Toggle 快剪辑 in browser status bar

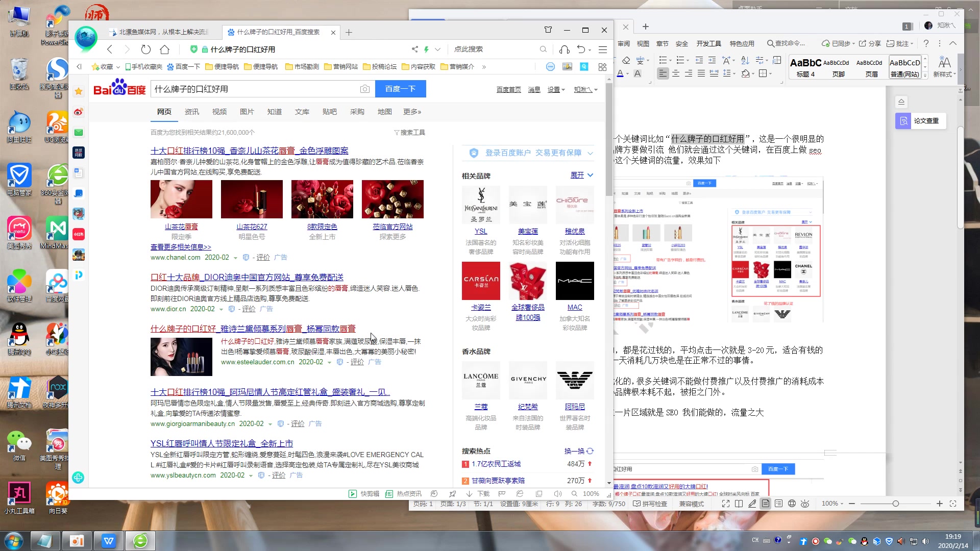pyautogui.click(x=364, y=494)
